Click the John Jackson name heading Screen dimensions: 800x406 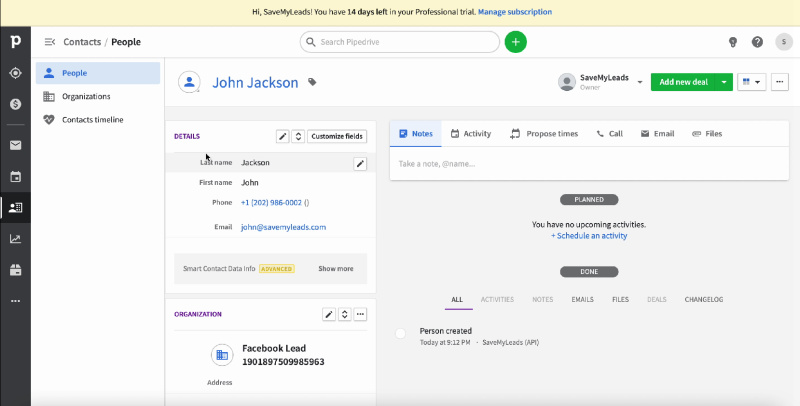coord(255,82)
